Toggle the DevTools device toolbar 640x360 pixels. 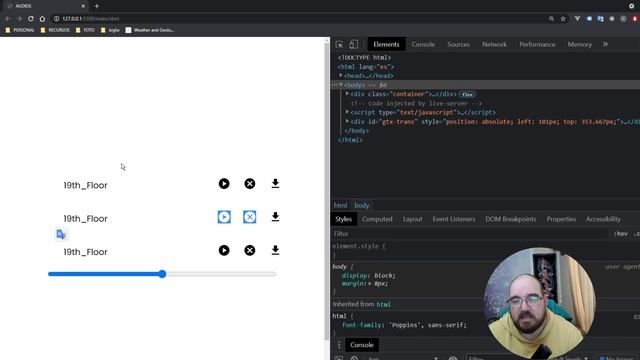(x=353, y=44)
